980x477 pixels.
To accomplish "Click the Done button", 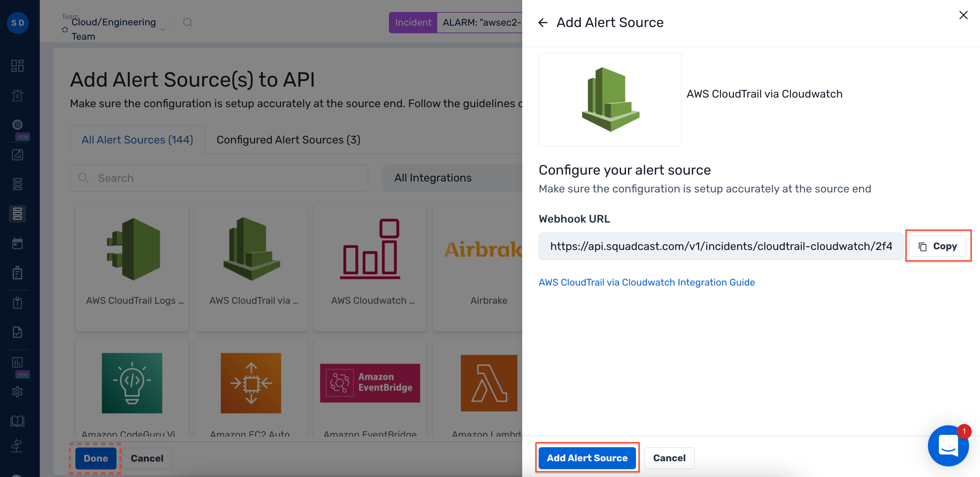I will (96, 459).
